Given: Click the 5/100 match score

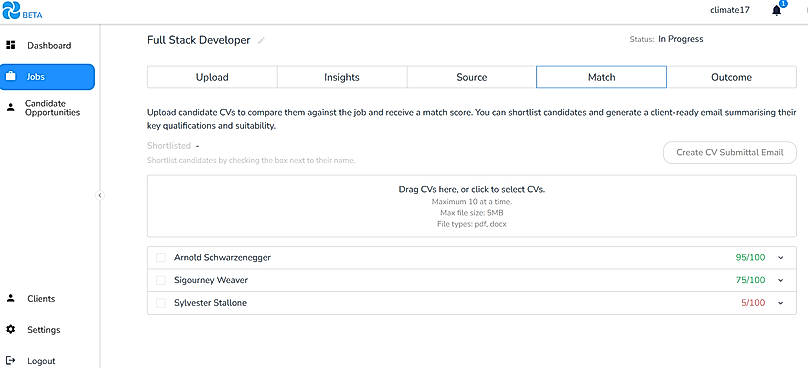Looking at the screenshot, I should pyautogui.click(x=753, y=303).
